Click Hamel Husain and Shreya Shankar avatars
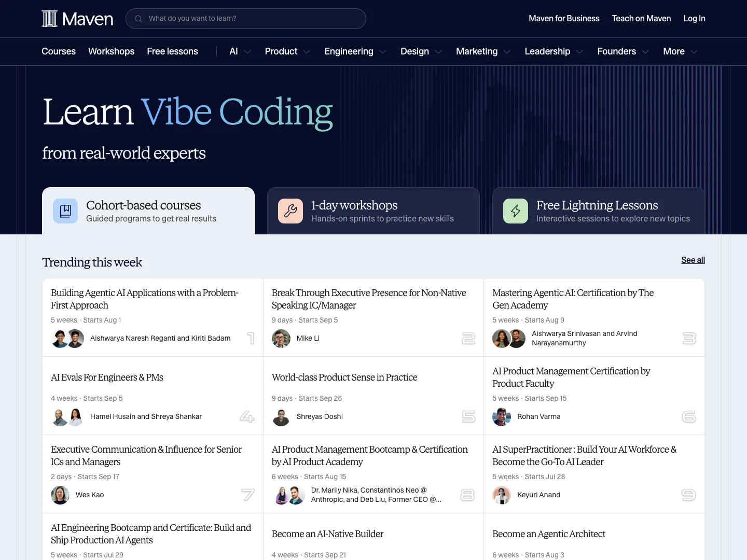Image resolution: width=747 pixels, height=560 pixels. tap(68, 417)
